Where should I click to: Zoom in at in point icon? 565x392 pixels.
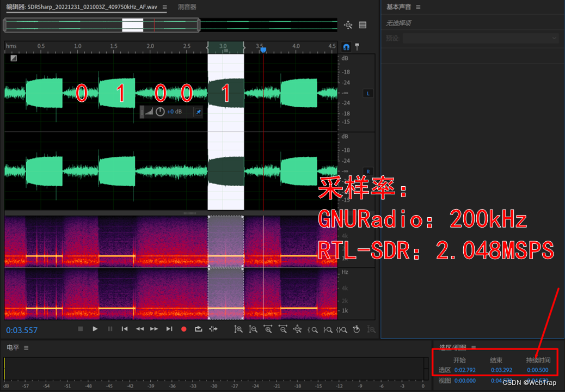pos(312,329)
